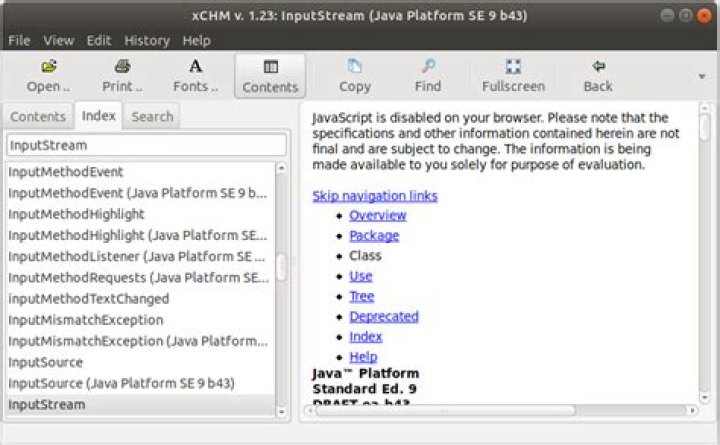Open the History menu
Viewport: 720px width, 445px height.
[x=147, y=40]
